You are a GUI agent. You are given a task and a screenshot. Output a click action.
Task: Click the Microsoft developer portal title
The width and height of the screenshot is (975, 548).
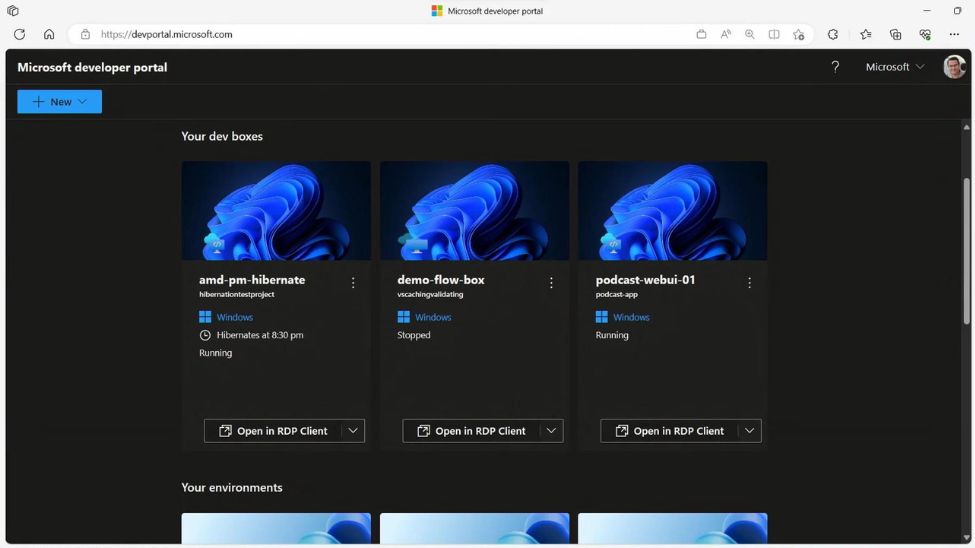click(92, 67)
